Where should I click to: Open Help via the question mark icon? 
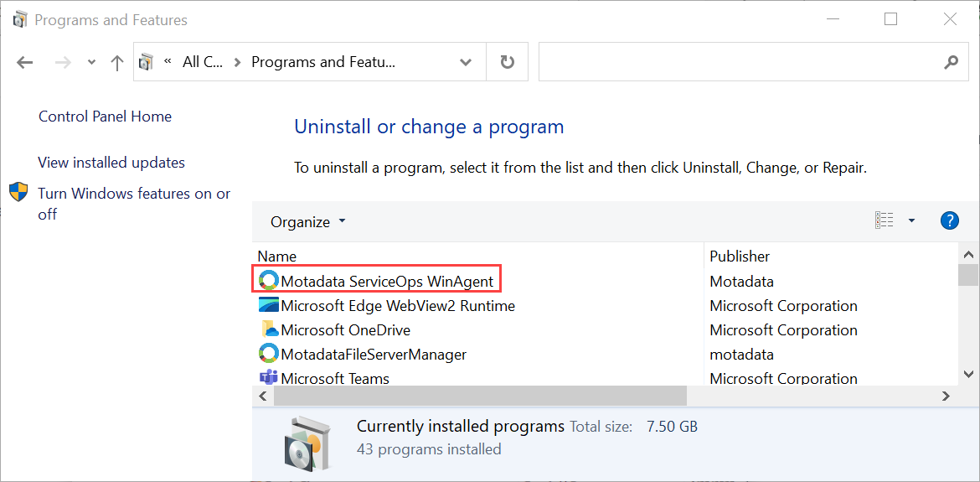(949, 220)
